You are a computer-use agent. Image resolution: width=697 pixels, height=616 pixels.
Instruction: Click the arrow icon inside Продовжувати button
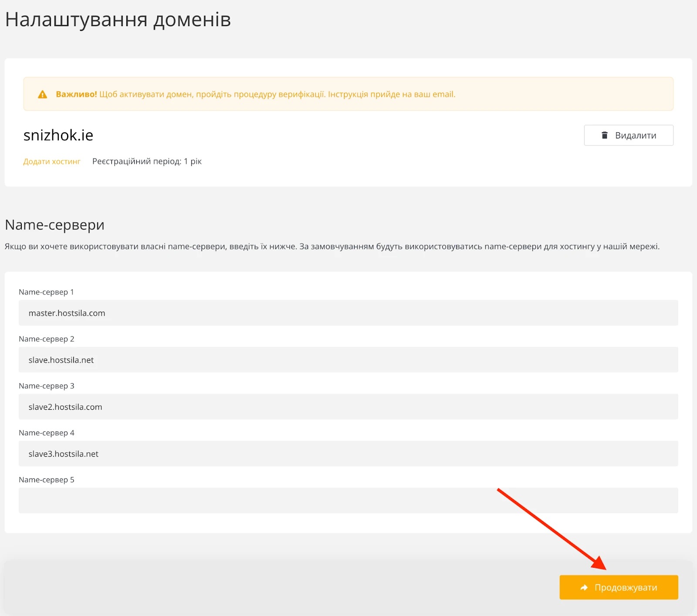pos(584,587)
